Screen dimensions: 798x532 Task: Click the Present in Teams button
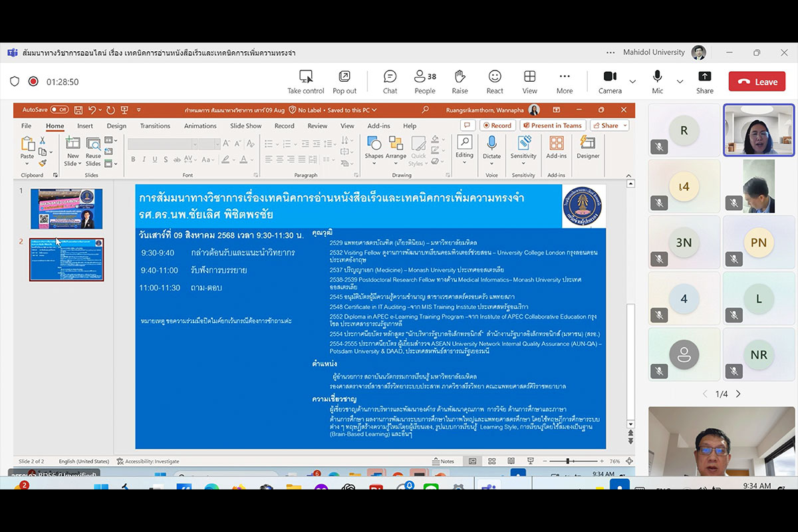coord(552,126)
